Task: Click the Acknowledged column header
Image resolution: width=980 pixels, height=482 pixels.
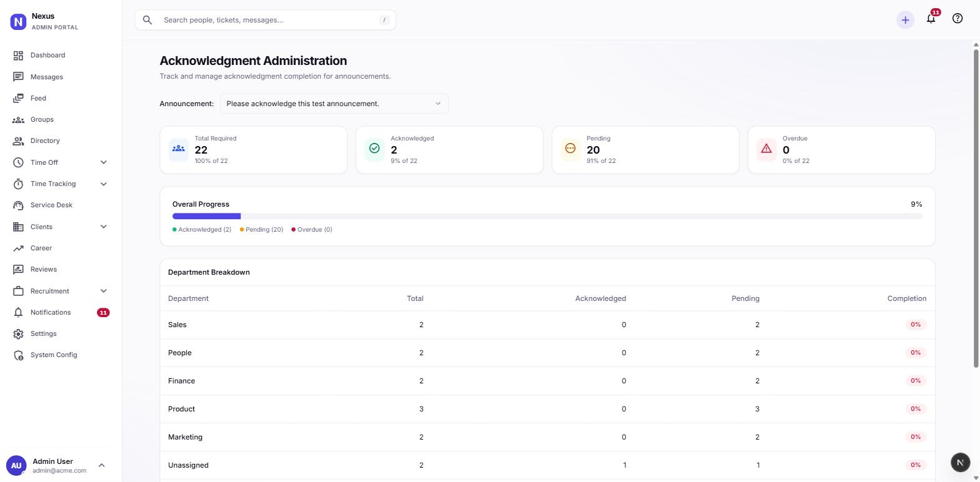Action: 601,298
